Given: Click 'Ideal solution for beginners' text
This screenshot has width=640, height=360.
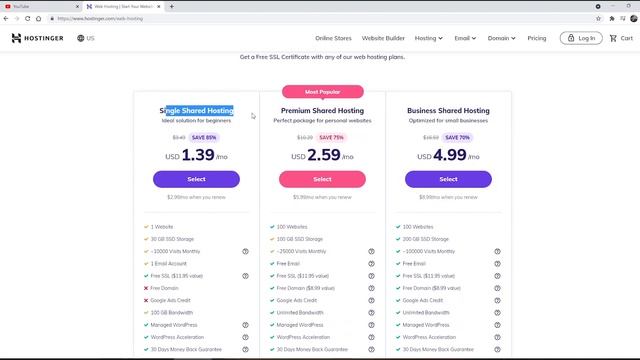Looking at the screenshot, I should click(x=196, y=121).
